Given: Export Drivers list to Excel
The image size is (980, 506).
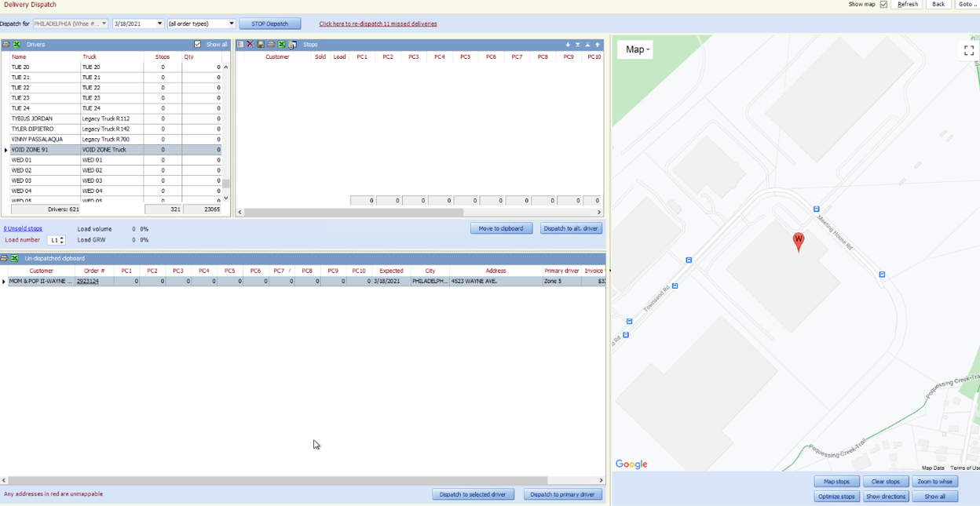Looking at the screenshot, I should pyautogui.click(x=16, y=45).
